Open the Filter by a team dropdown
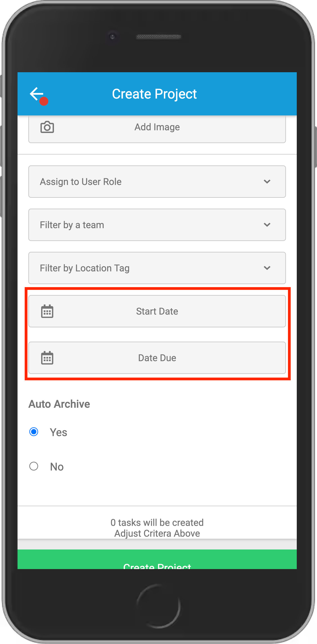317x644 pixels. tap(157, 225)
